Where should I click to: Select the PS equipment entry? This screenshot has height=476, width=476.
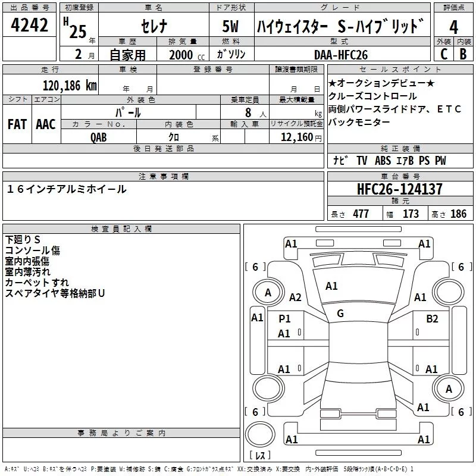click(424, 160)
